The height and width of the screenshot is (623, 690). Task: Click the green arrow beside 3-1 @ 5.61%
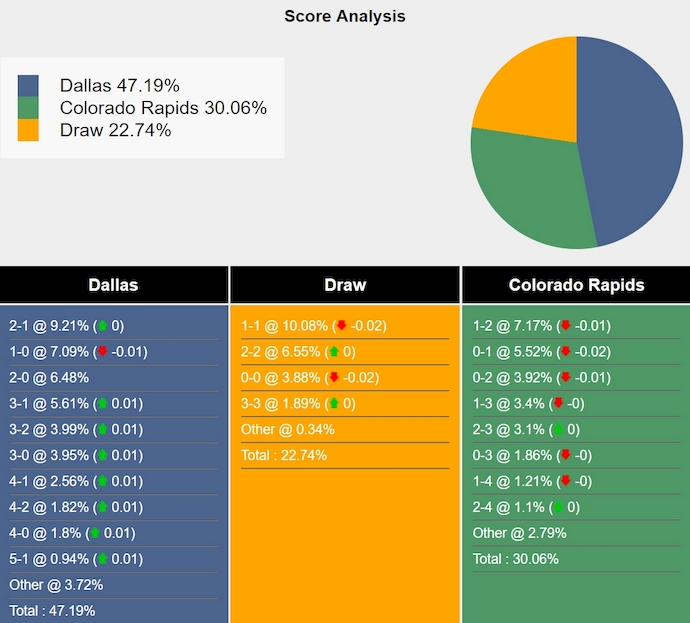coord(101,404)
